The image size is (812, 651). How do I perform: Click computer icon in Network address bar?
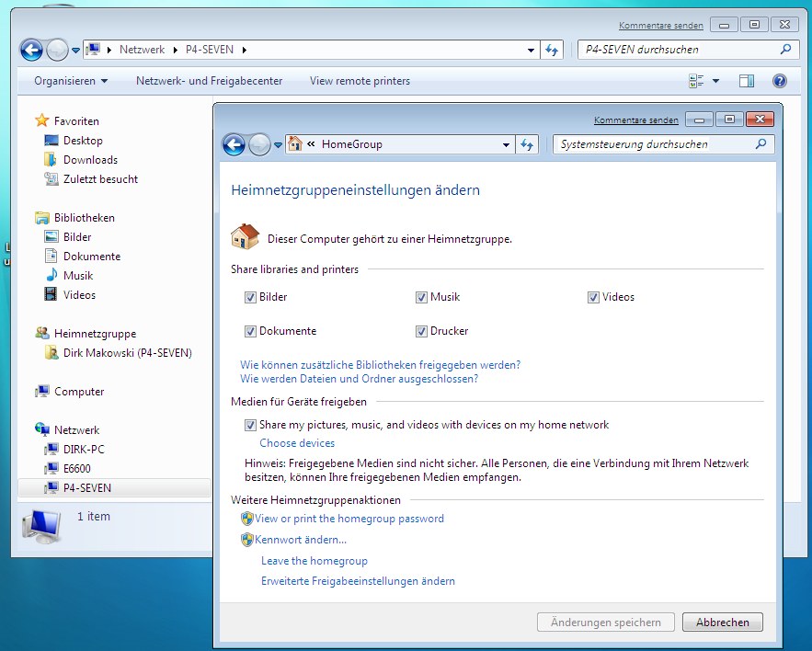click(93, 50)
